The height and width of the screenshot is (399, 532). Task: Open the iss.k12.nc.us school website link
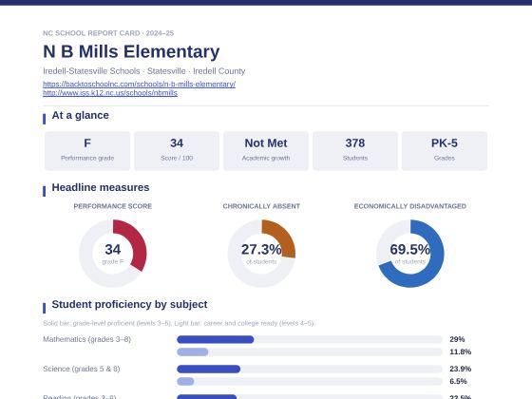(x=110, y=93)
